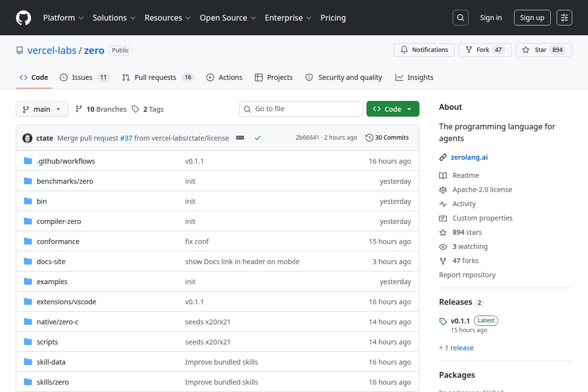Select the Code tab
This screenshot has height=392, width=588.
point(34,77)
